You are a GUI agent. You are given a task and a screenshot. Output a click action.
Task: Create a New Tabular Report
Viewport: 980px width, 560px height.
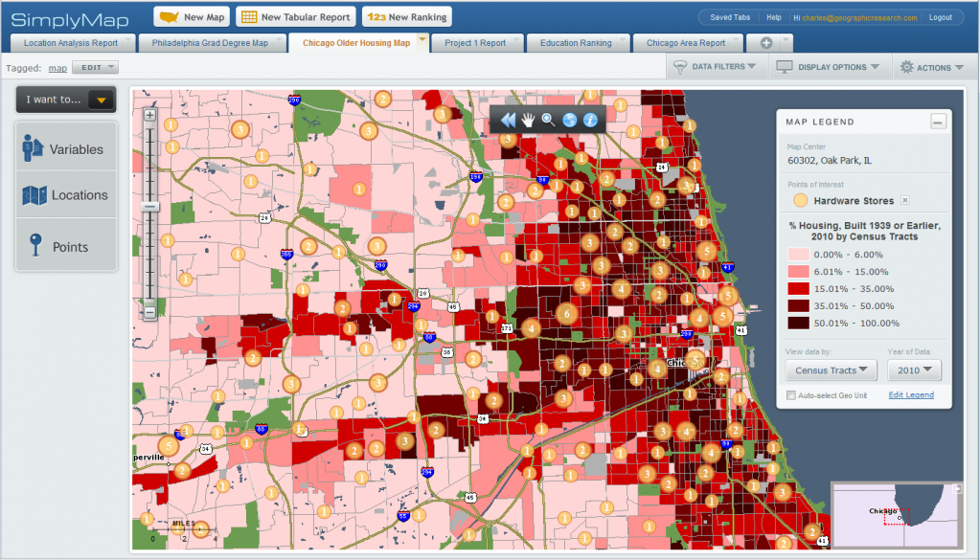pyautogui.click(x=296, y=17)
